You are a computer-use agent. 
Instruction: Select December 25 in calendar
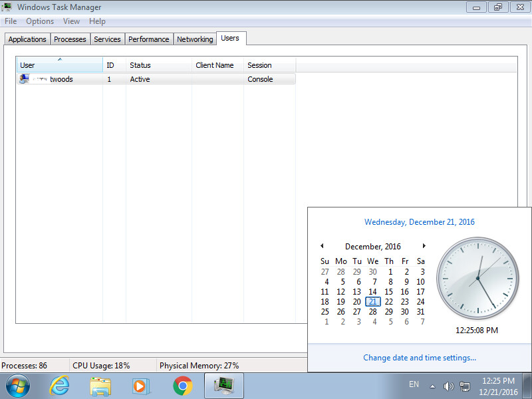325,312
